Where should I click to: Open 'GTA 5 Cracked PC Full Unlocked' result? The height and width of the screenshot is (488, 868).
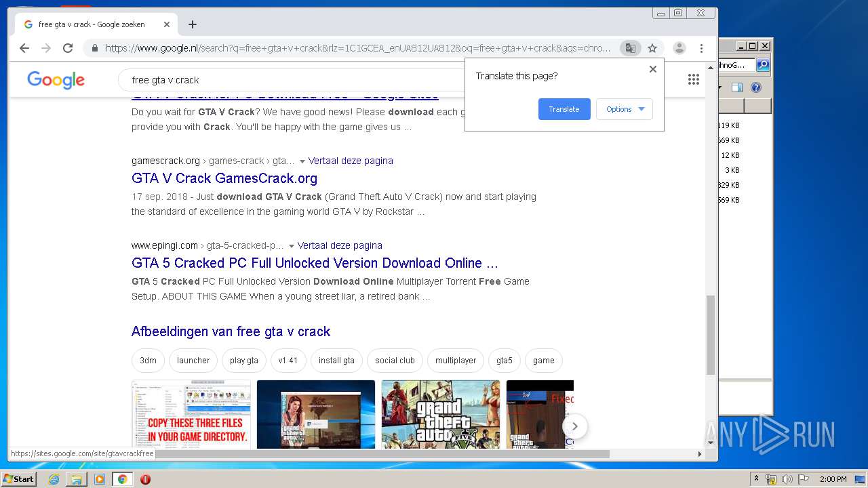point(315,263)
